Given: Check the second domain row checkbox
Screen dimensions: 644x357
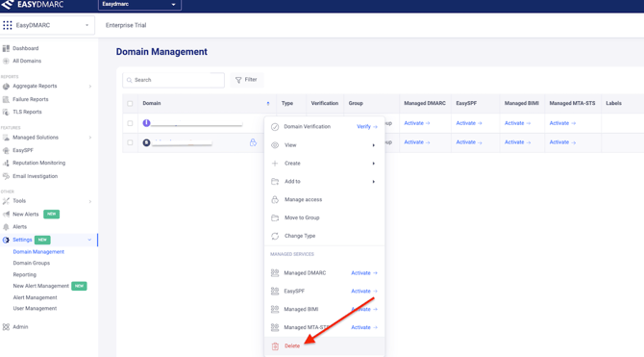Looking at the screenshot, I should (x=130, y=142).
